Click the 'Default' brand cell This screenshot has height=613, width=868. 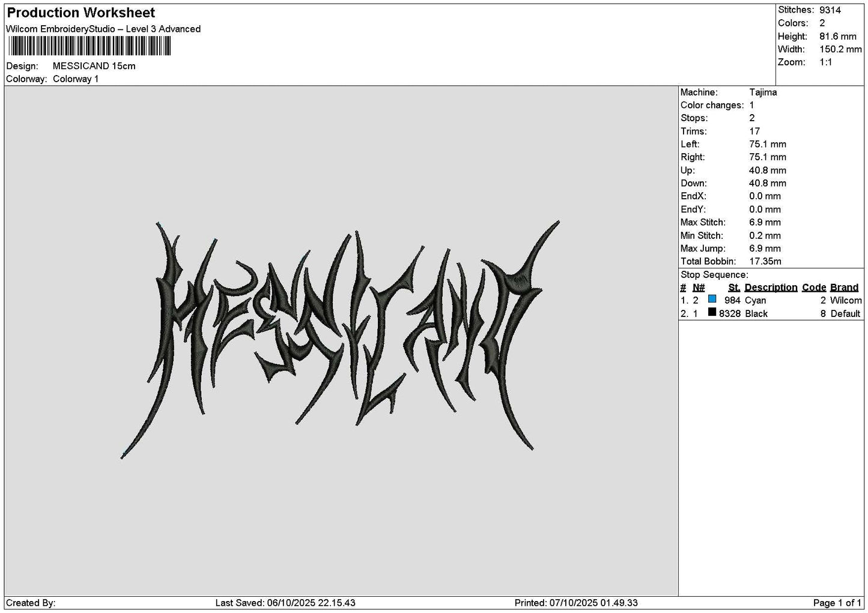pyautogui.click(x=845, y=314)
